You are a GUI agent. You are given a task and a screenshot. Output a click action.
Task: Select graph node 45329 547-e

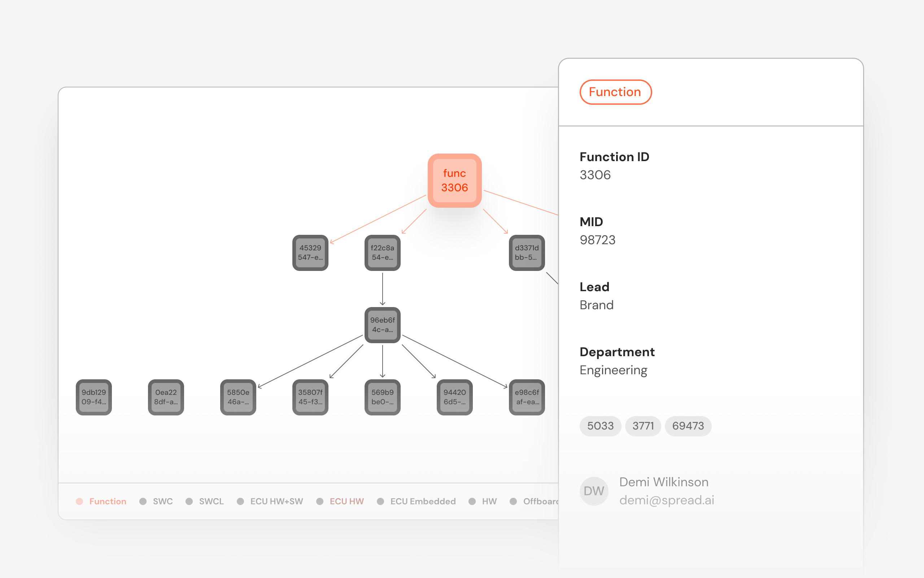(310, 253)
